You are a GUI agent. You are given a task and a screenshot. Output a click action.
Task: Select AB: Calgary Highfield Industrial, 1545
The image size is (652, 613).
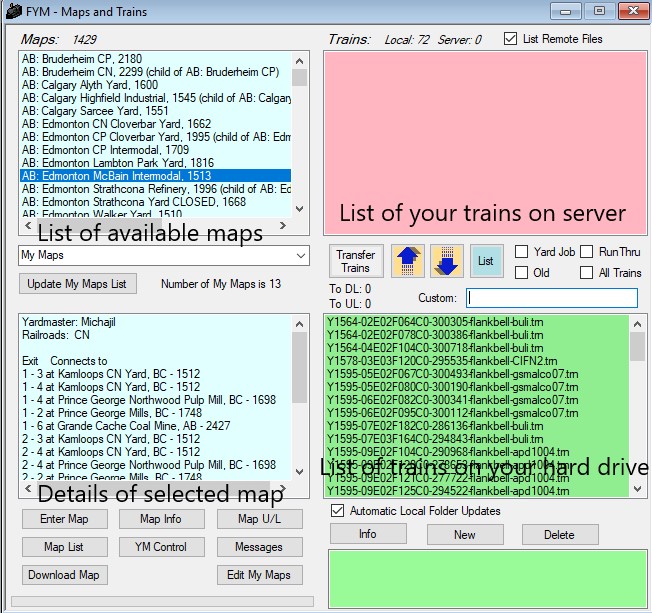pos(156,98)
